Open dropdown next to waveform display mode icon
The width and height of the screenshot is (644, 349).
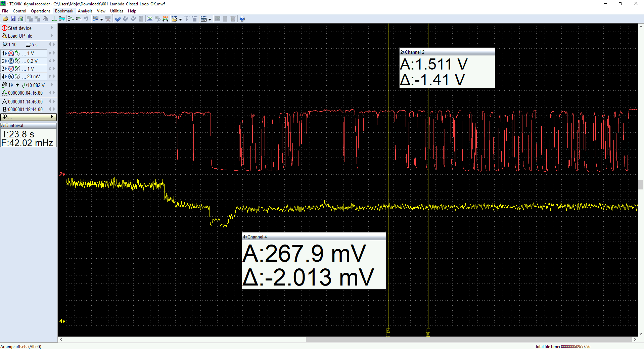(101, 19)
